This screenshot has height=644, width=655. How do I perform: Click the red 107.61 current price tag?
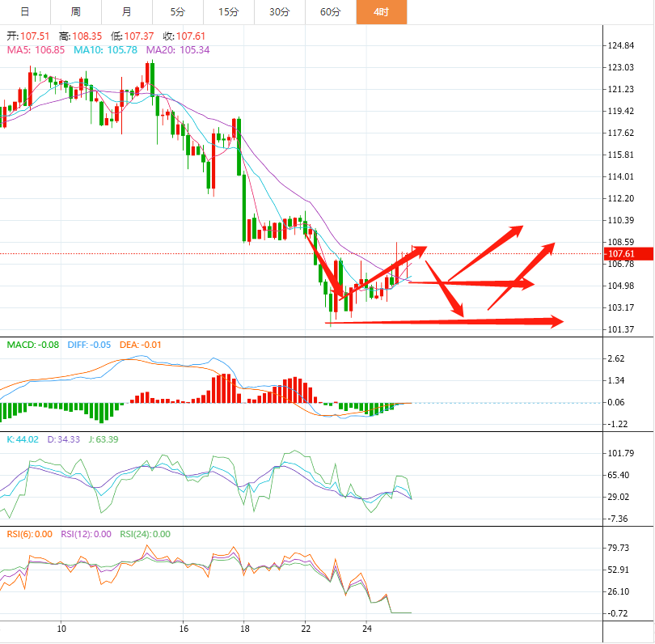tap(628, 254)
